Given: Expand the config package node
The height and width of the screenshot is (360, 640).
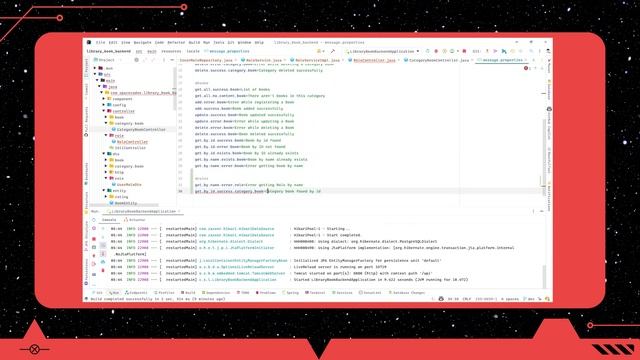Looking at the screenshot, I should pyautogui.click(x=104, y=105).
